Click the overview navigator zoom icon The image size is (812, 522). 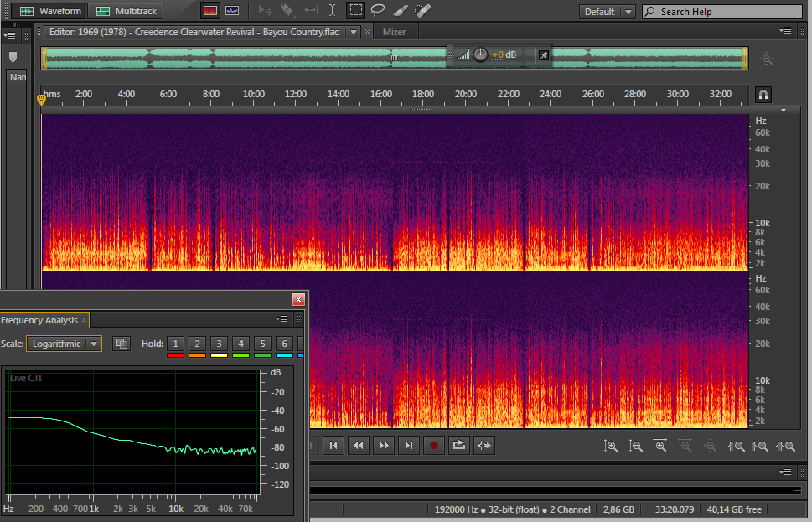point(767,59)
